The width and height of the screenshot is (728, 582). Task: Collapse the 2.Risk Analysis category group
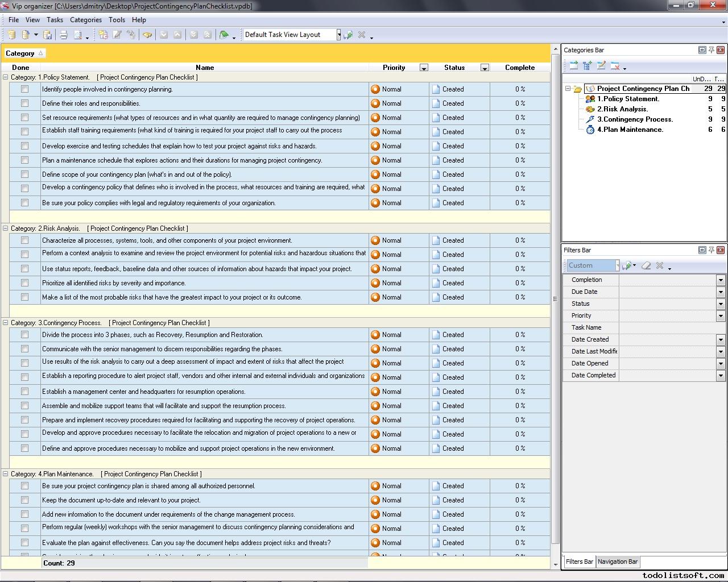[x=6, y=228]
